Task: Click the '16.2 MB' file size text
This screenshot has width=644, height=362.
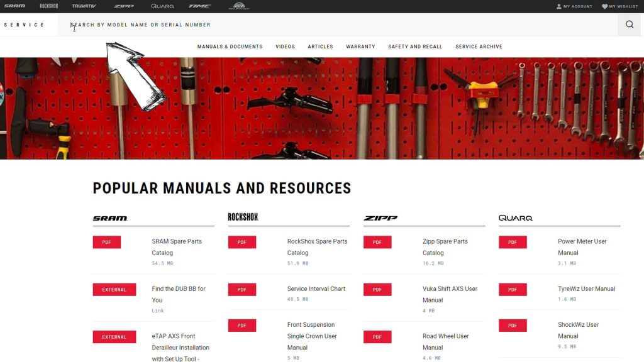Action: [x=433, y=263]
